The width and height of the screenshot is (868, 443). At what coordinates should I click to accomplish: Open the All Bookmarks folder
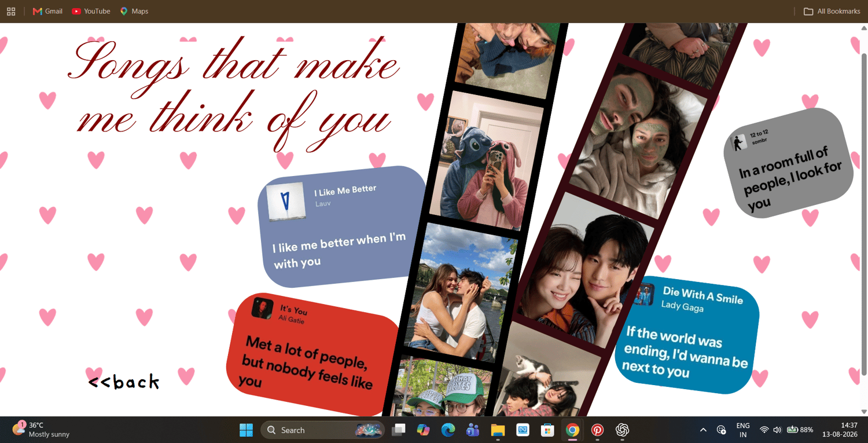(x=832, y=11)
